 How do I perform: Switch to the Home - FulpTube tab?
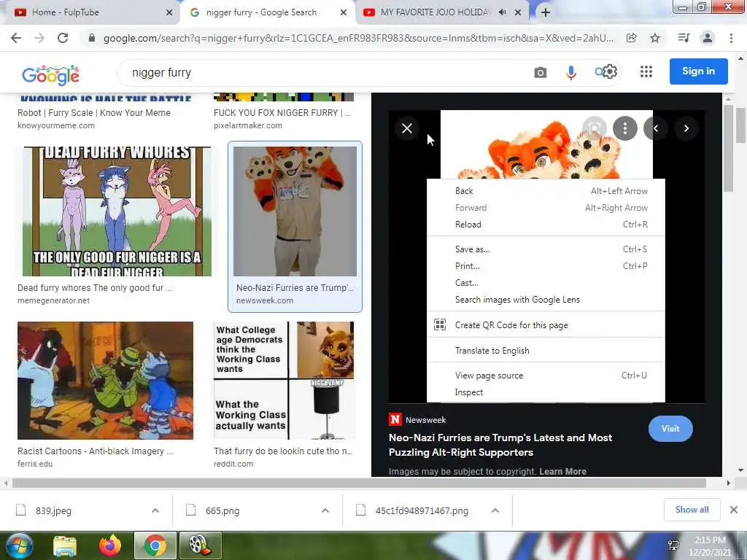(x=90, y=12)
